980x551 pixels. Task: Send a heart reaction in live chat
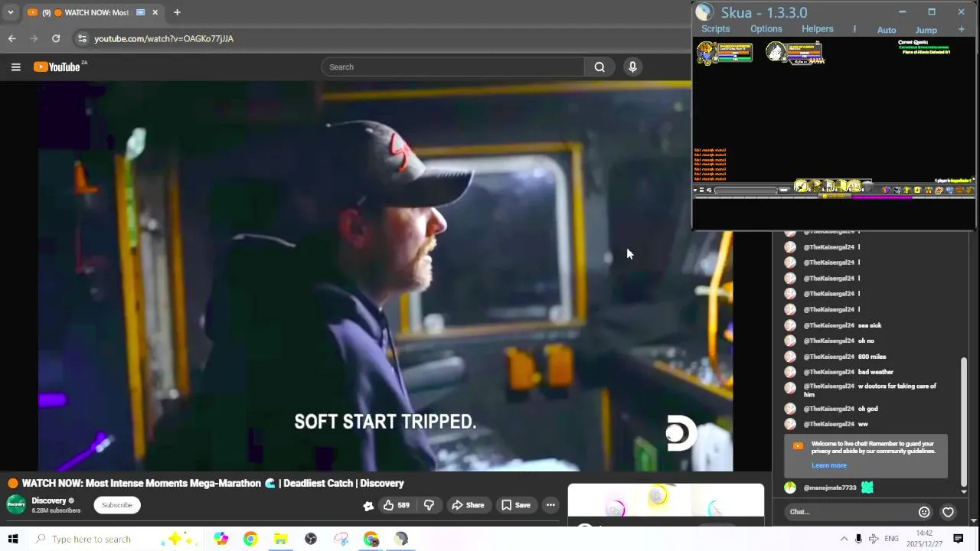(948, 512)
